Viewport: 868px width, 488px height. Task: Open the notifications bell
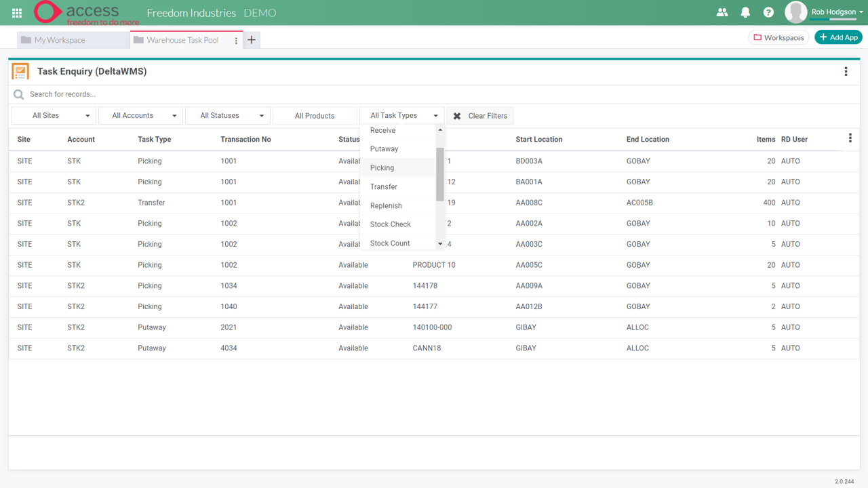(x=745, y=12)
